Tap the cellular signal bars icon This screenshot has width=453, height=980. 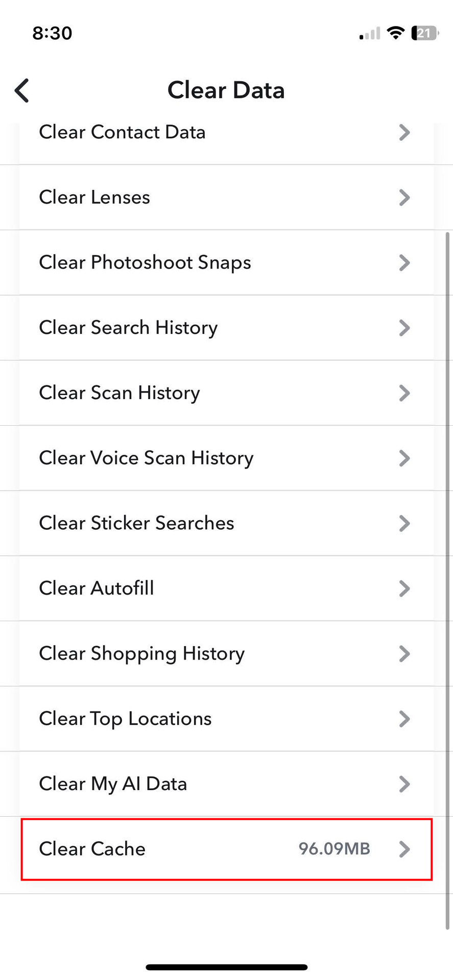click(x=369, y=34)
